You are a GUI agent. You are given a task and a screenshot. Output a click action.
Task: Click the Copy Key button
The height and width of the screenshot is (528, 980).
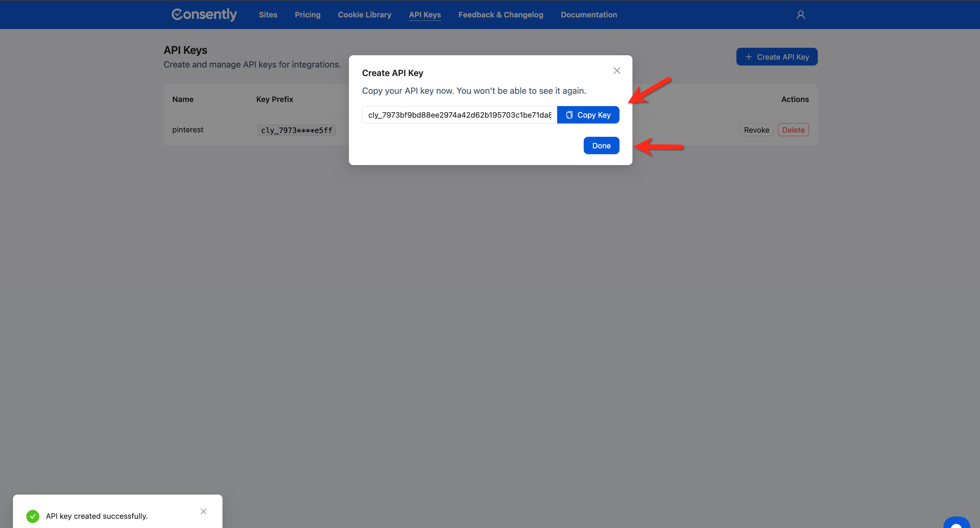pos(588,115)
